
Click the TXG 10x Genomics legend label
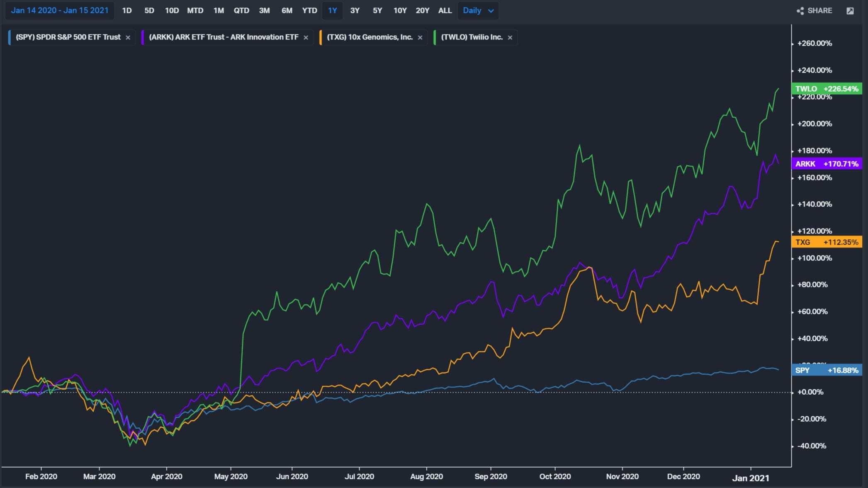tap(370, 37)
